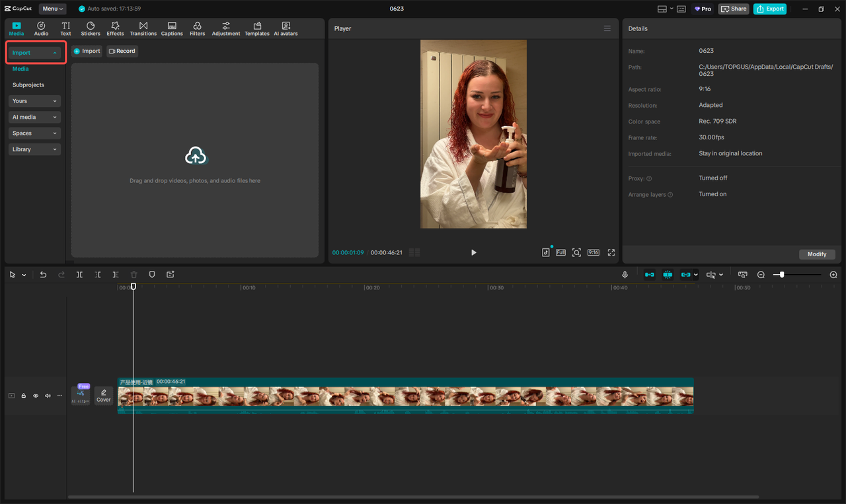The image size is (846, 504).
Task: Open TikTok preview in the player
Action: tap(545, 252)
